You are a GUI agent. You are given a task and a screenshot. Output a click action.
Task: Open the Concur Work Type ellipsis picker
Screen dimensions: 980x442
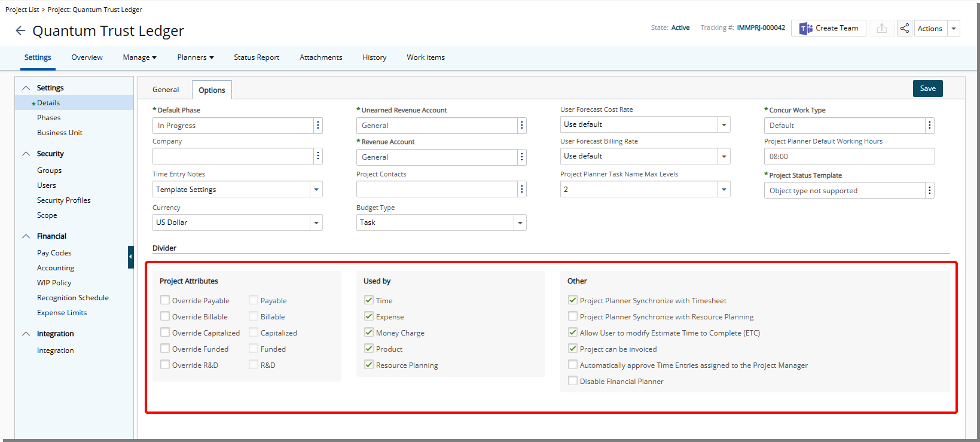(929, 126)
